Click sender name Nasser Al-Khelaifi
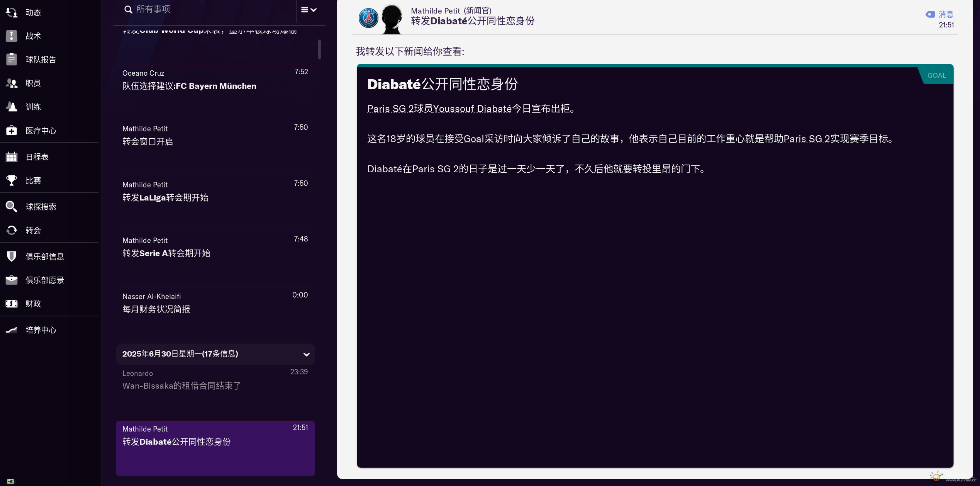Viewport: 980px width, 486px height. tap(151, 296)
